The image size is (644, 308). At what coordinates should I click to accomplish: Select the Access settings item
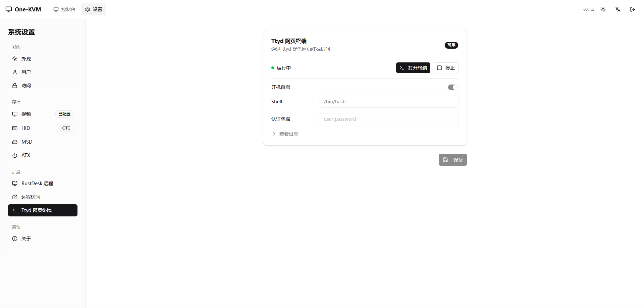26,86
